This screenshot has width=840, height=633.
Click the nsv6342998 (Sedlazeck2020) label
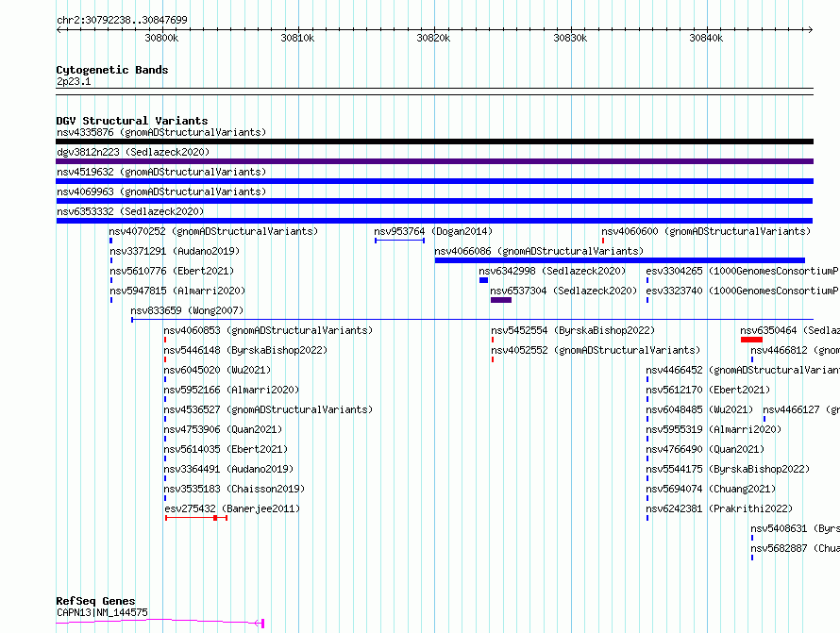point(552,271)
